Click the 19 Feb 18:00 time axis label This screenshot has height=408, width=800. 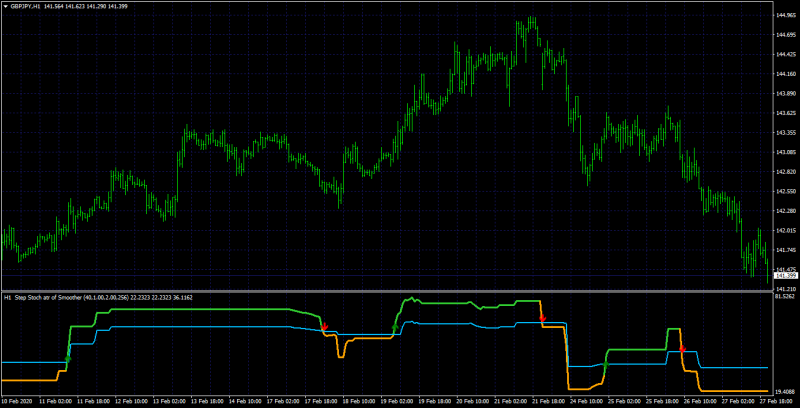(x=435, y=402)
